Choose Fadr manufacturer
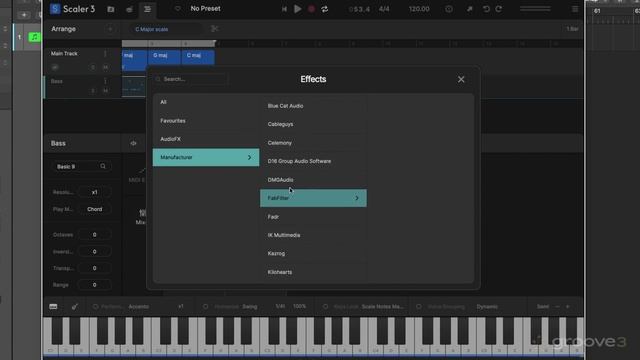The height and width of the screenshot is (360, 640). 313,217
